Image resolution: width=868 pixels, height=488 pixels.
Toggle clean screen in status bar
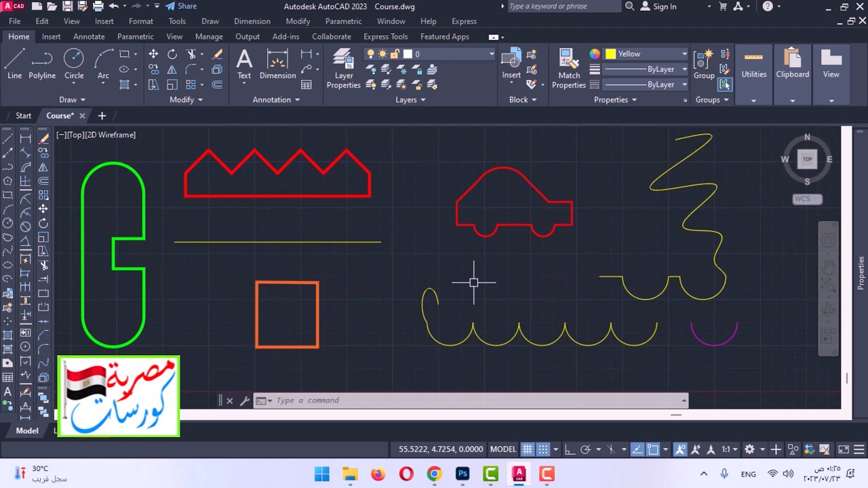point(843,449)
